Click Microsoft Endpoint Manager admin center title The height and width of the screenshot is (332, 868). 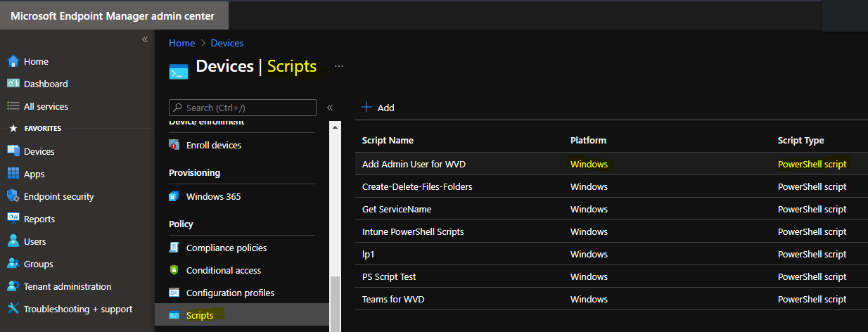[113, 15]
